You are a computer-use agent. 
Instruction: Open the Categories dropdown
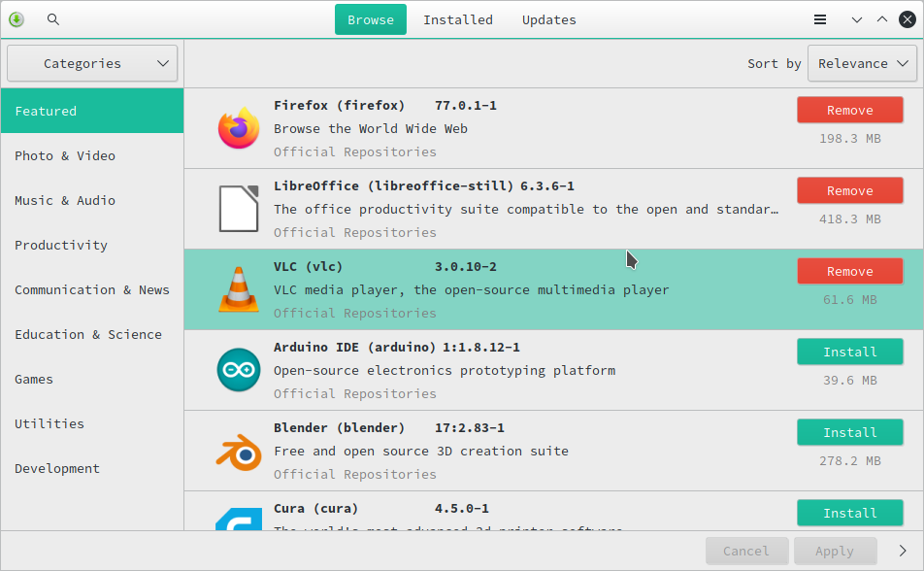[92, 63]
